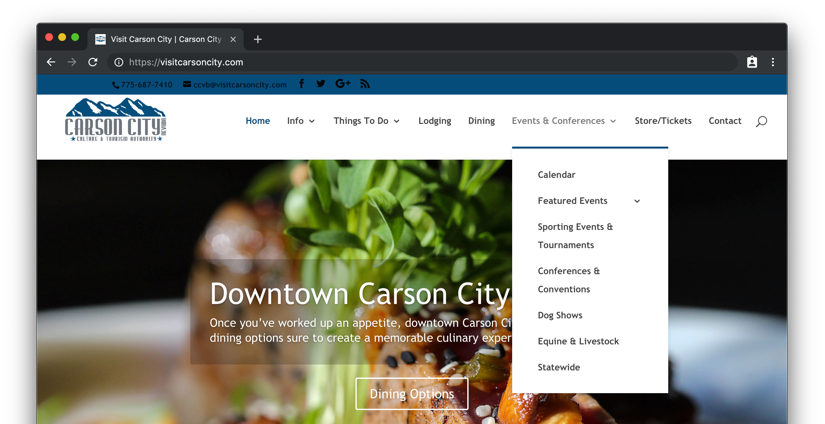Expand the Things To Do chevron
Viewport: 825px width, 424px height.
[x=397, y=122]
